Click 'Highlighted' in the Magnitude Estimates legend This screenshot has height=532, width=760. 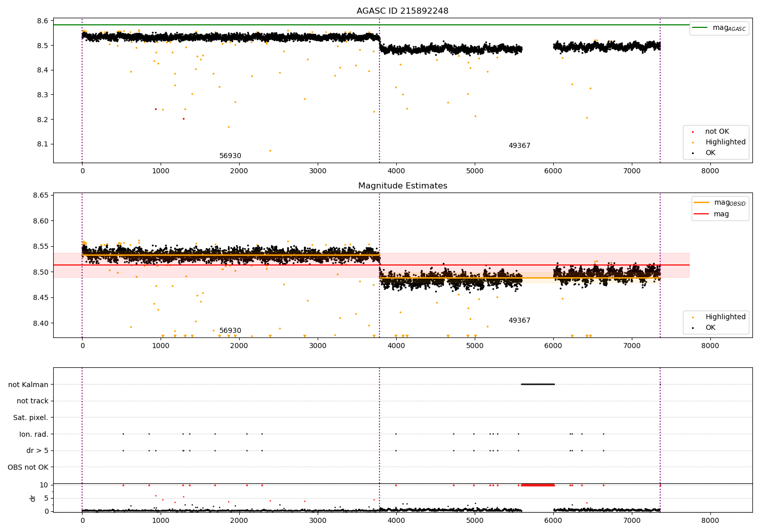pos(726,317)
